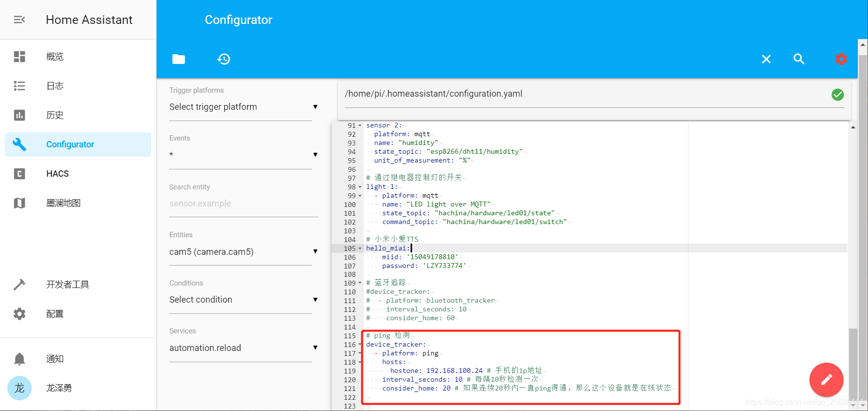Click 'command_topic' line in code
The height and width of the screenshot is (411, 868).
474,222
